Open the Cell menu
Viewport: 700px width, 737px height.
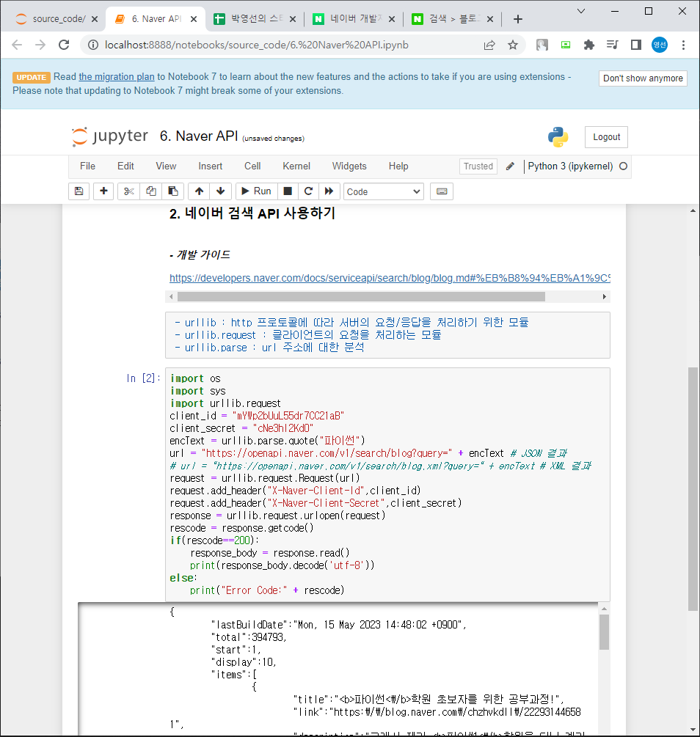click(252, 166)
